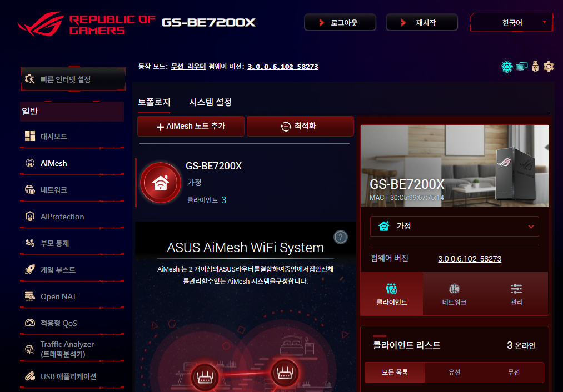The width and height of the screenshot is (563, 392).
Task: Open the USB 애플리케이션 menu item
Action: [x=72, y=376]
